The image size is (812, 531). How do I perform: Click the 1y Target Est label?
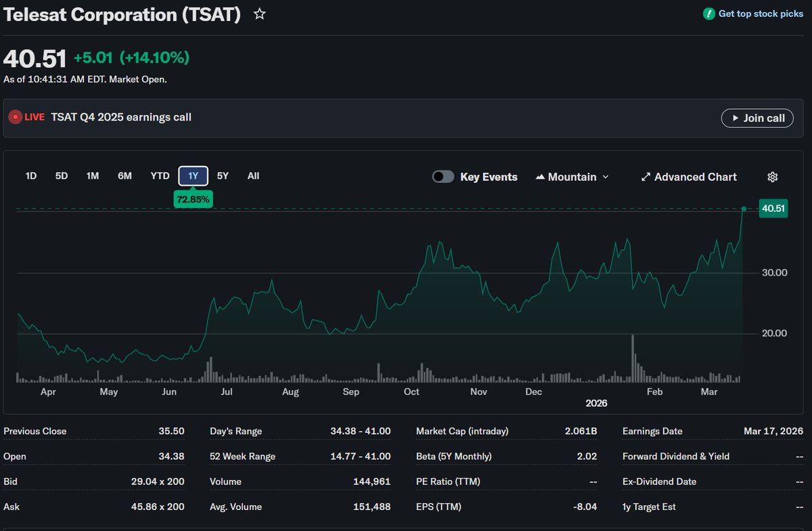[649, 507]
